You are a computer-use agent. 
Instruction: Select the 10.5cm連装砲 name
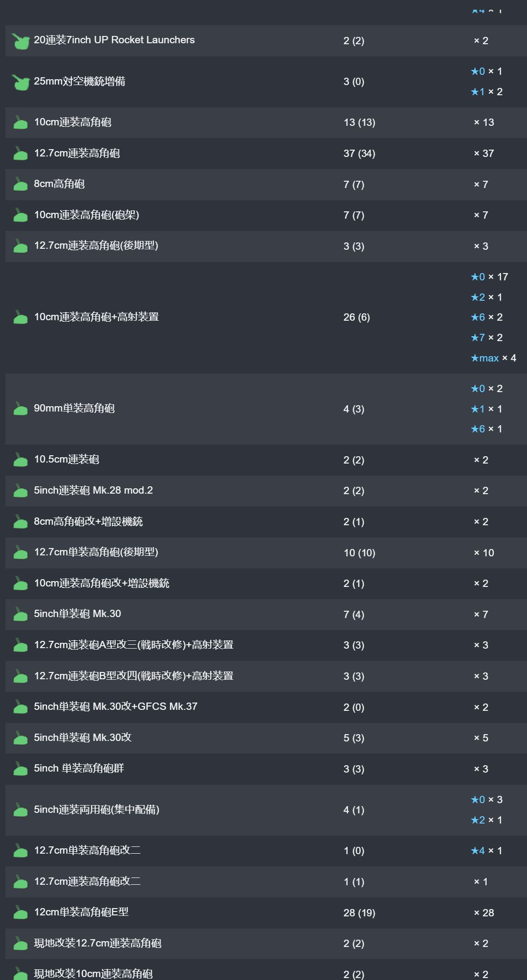tap(67, 459)
